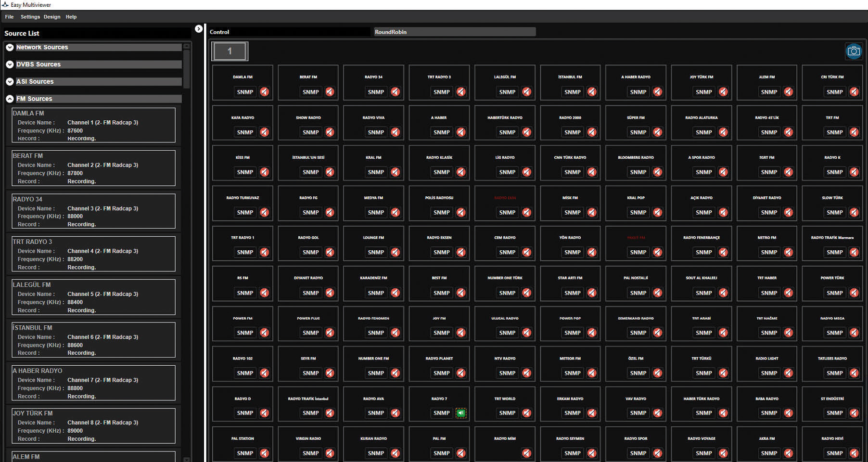Click speaker icon on PAL STATION tile

[265, 453]
